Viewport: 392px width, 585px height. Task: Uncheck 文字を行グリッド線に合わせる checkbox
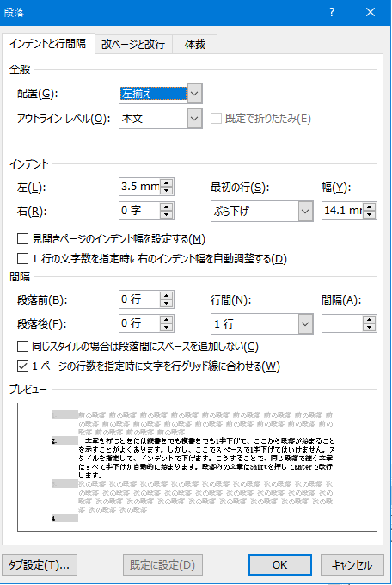click(22, 366)
